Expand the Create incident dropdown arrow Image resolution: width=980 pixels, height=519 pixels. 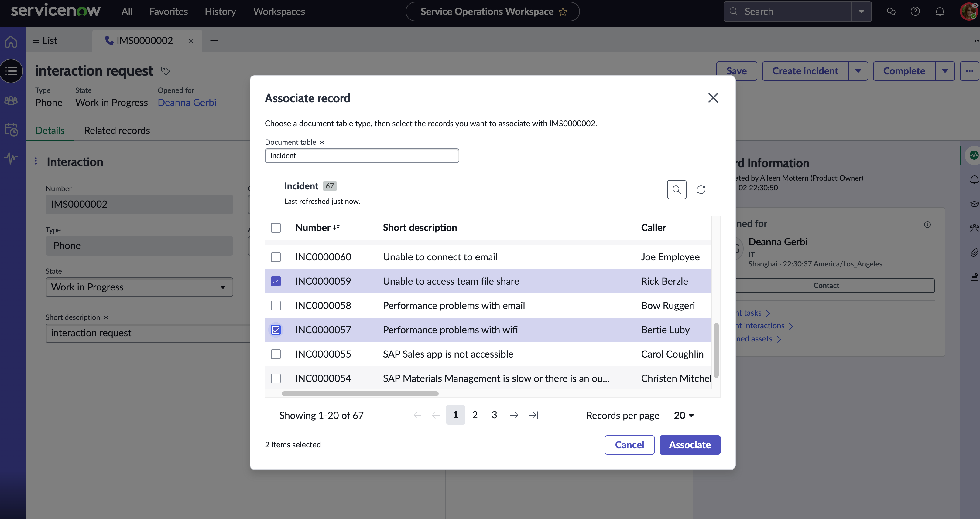tap(858, 71)
